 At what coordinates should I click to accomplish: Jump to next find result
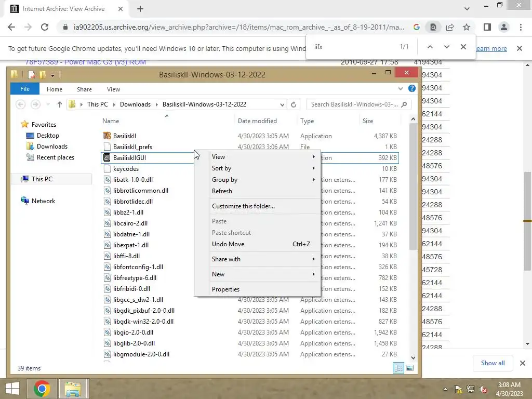click(446, 47)
